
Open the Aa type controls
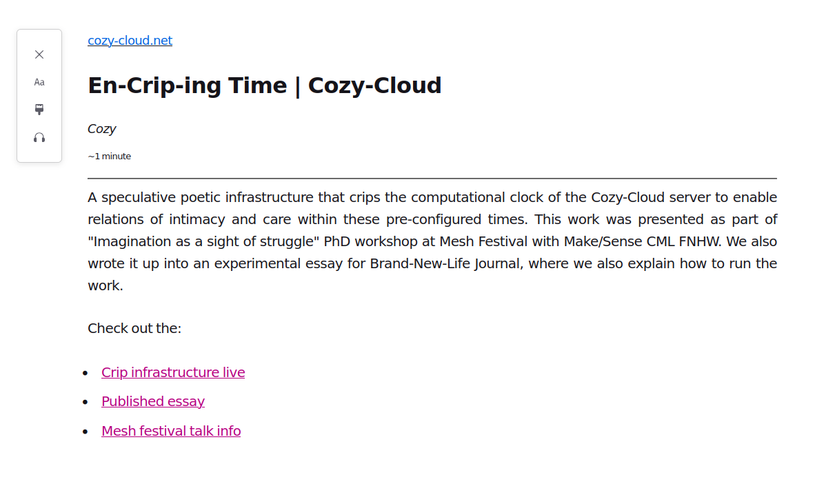tap(39, 82)
